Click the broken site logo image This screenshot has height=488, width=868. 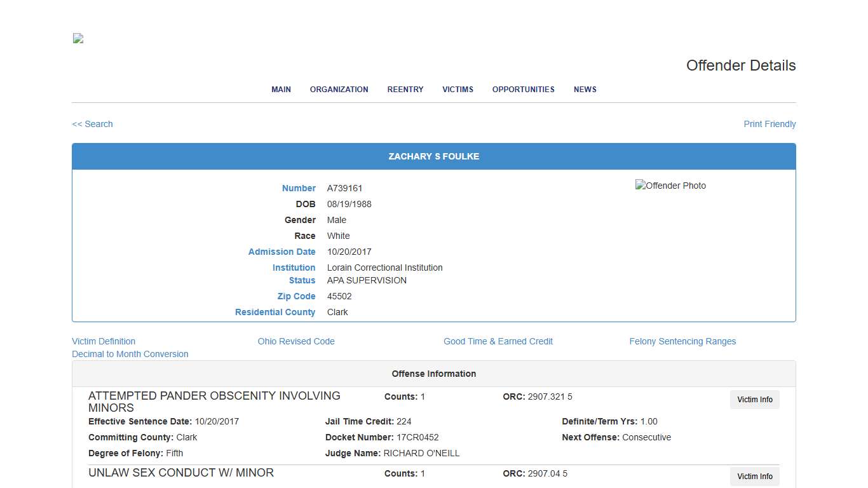pos(77,38)
